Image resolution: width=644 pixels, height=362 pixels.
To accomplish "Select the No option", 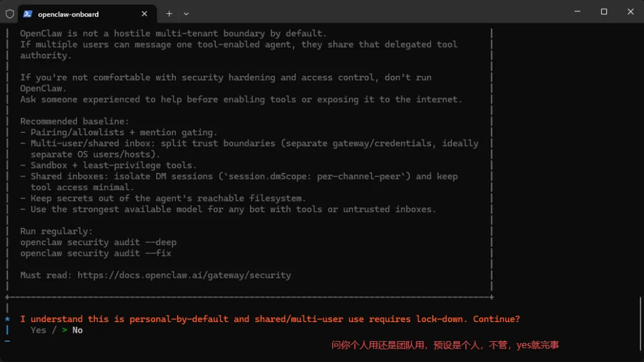I will tap(78, 330).
